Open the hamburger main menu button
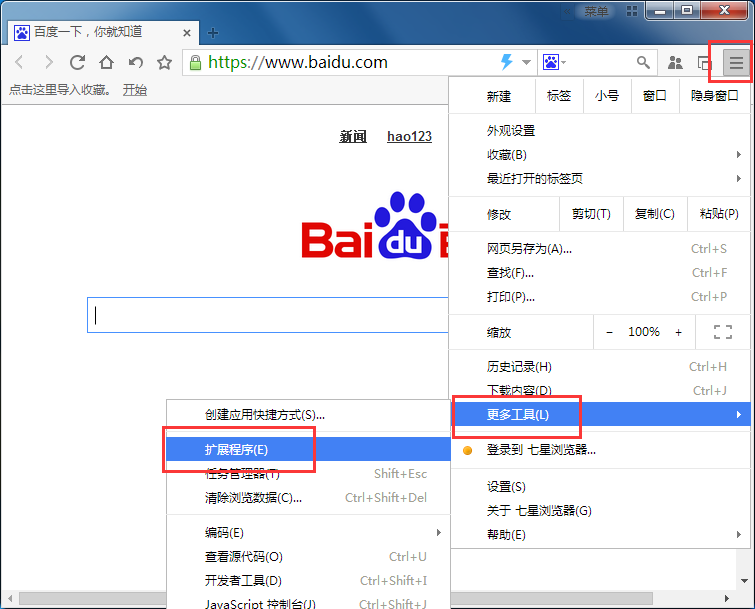 coord(736,62)
